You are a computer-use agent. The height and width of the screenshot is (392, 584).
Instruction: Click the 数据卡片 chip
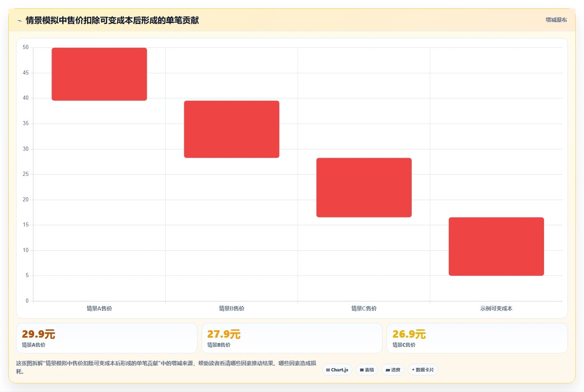pyautogui.click(x=422, y=370)
